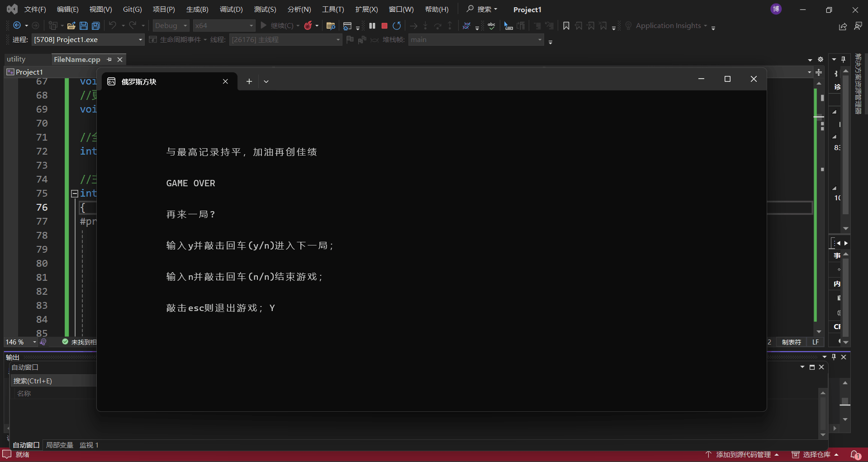
Task: Click the 制表符 indicator in editor status
Action: (x=792, y=342)
